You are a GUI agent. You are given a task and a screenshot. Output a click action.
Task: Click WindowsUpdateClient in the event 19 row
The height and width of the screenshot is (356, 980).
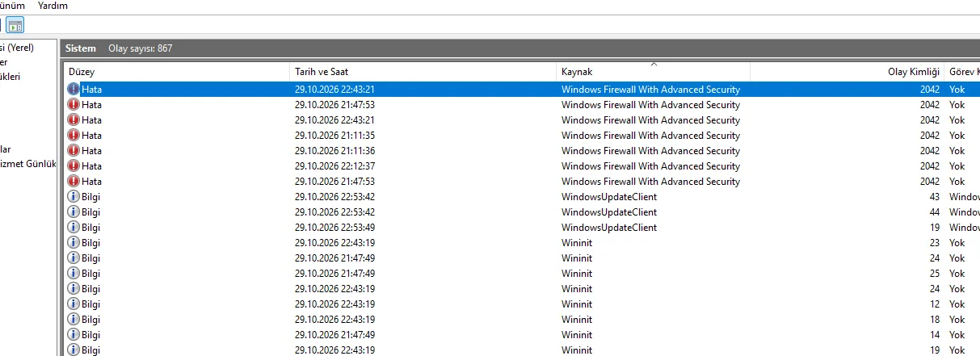click(x=609, y=228)
